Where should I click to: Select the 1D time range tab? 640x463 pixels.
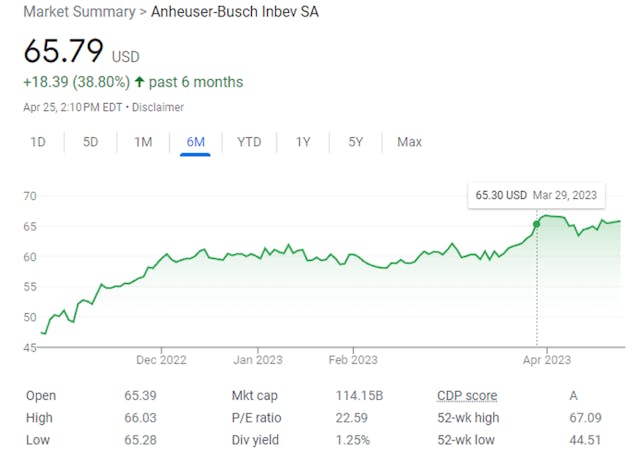(38, 142)
